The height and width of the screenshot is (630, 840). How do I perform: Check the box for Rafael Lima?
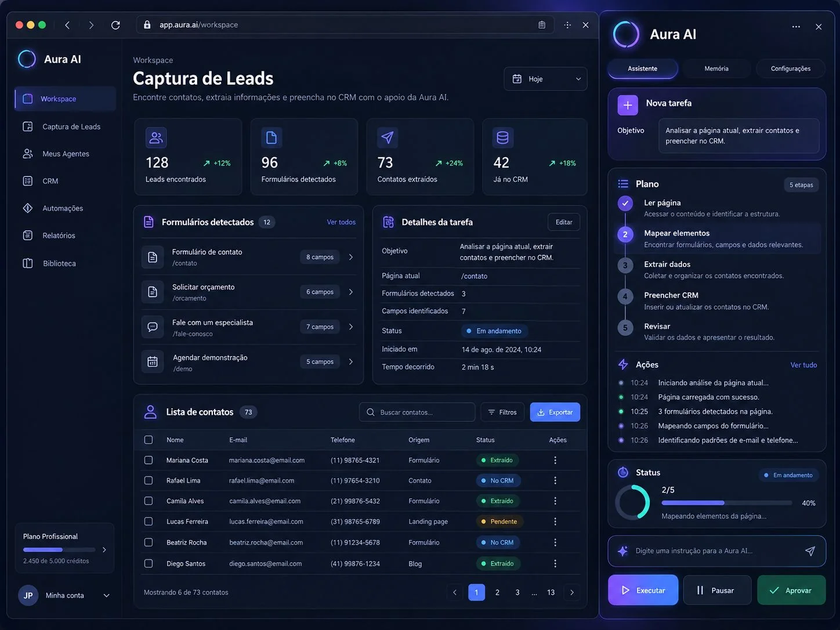[x=149, y=480]
